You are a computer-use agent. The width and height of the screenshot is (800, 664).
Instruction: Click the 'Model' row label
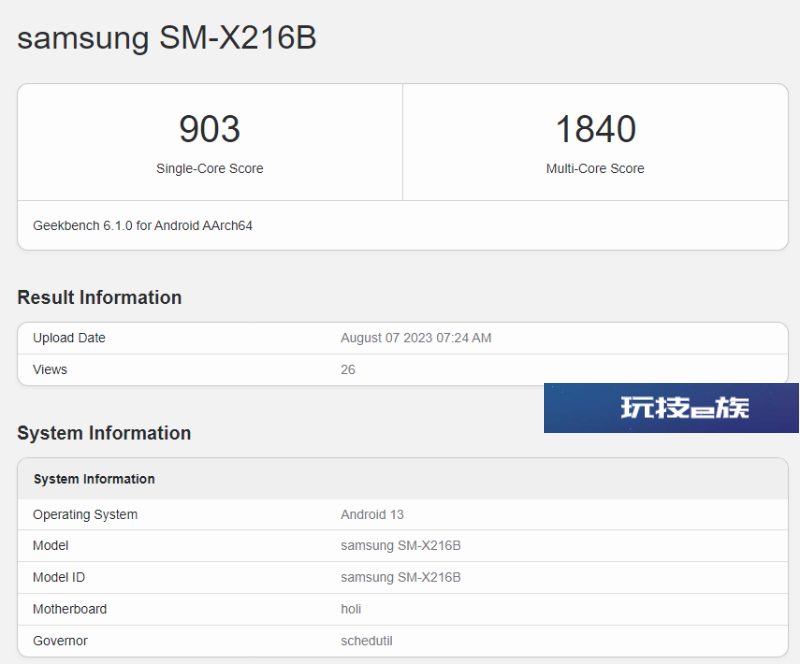pyautogui.click(x=51, y=546)
